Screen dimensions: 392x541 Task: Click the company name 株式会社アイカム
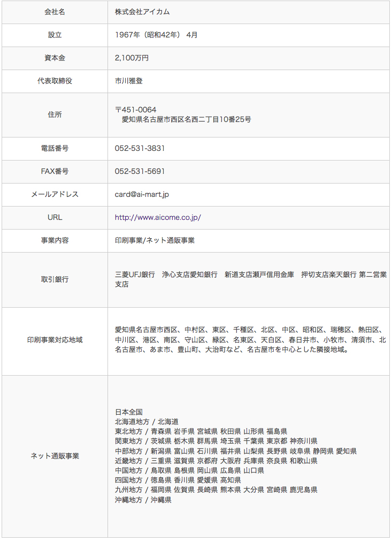(x=142, y=12)
